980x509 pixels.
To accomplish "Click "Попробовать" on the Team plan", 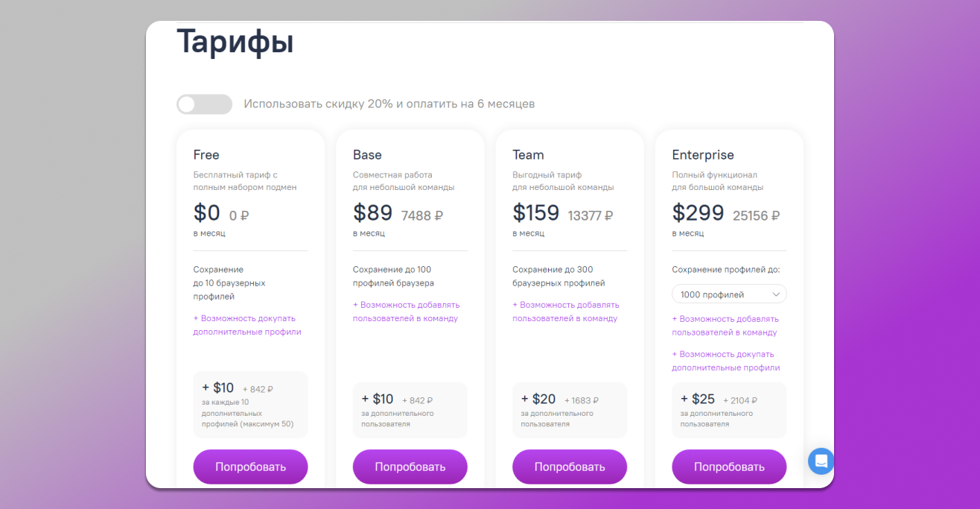I will pos(569,466).
